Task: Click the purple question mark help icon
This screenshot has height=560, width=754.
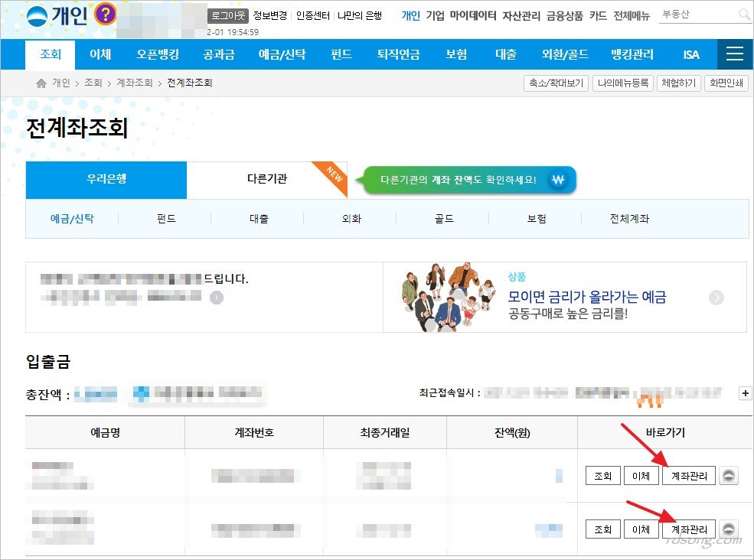Action: pyautogui.click(x=106, y=15)
